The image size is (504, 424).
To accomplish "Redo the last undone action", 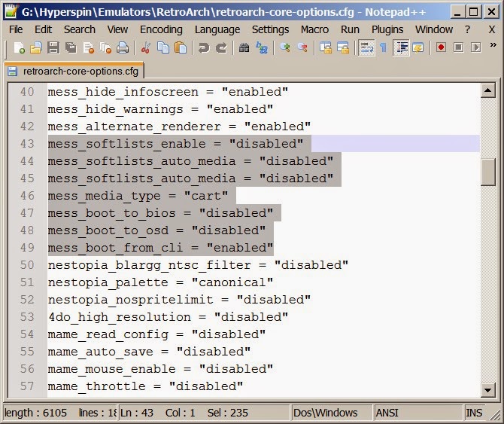I will click(x=221, y=48).
